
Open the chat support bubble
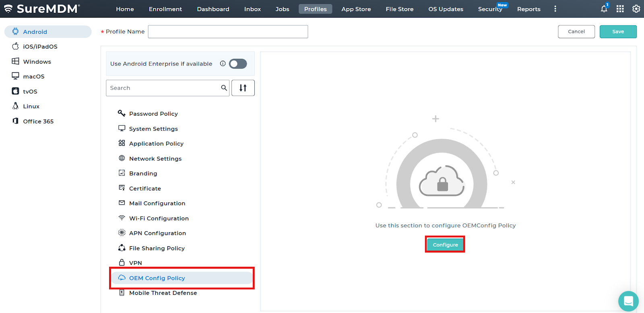(x=628, y=301)
